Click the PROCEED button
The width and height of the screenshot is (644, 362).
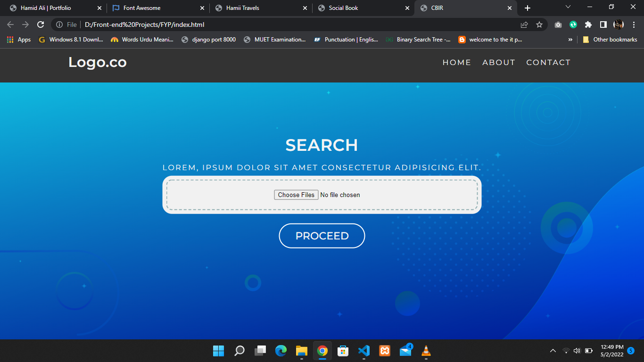click(x=322, y=236)
